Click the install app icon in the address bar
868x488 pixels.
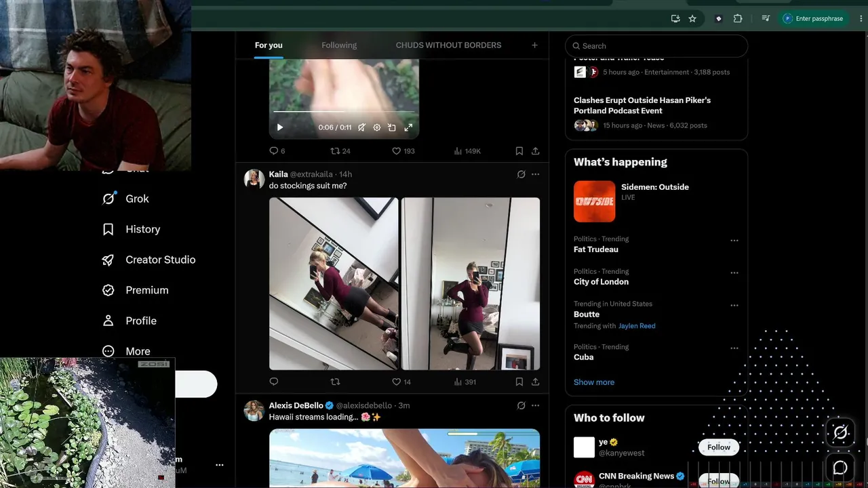(x=675, y=19)
